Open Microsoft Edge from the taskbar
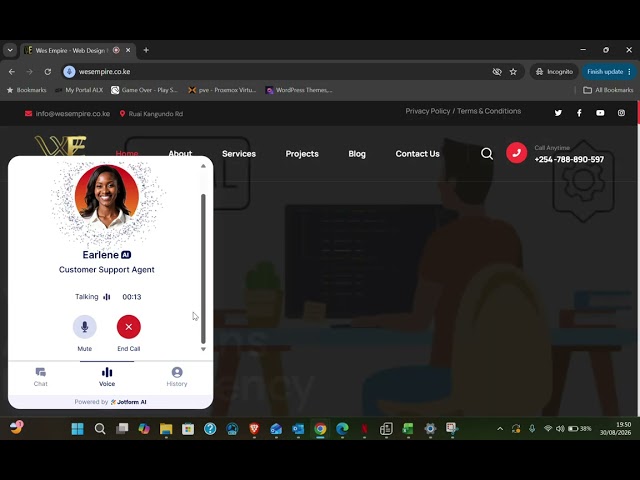Screen dimensions: 640x480 coord(342,429)
